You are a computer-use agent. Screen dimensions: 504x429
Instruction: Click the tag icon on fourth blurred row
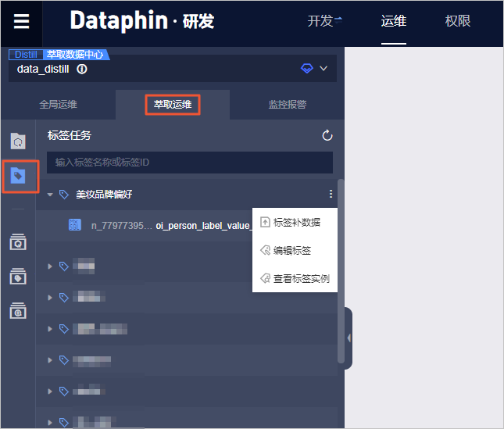click(64, 360)
